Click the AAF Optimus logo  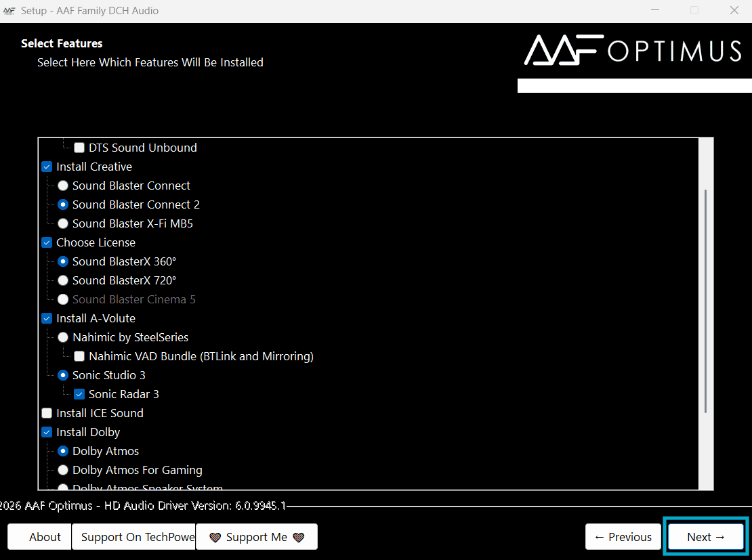pos(633,50)
